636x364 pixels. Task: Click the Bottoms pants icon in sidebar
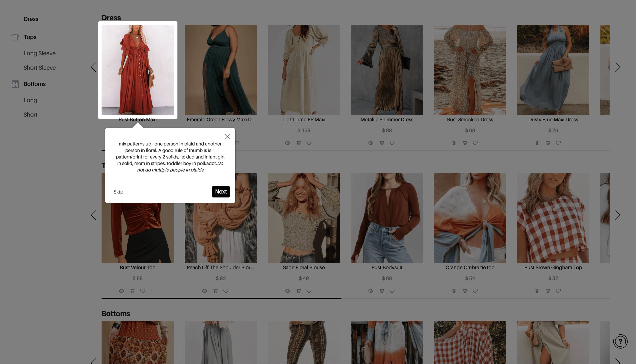click(15, 84)
